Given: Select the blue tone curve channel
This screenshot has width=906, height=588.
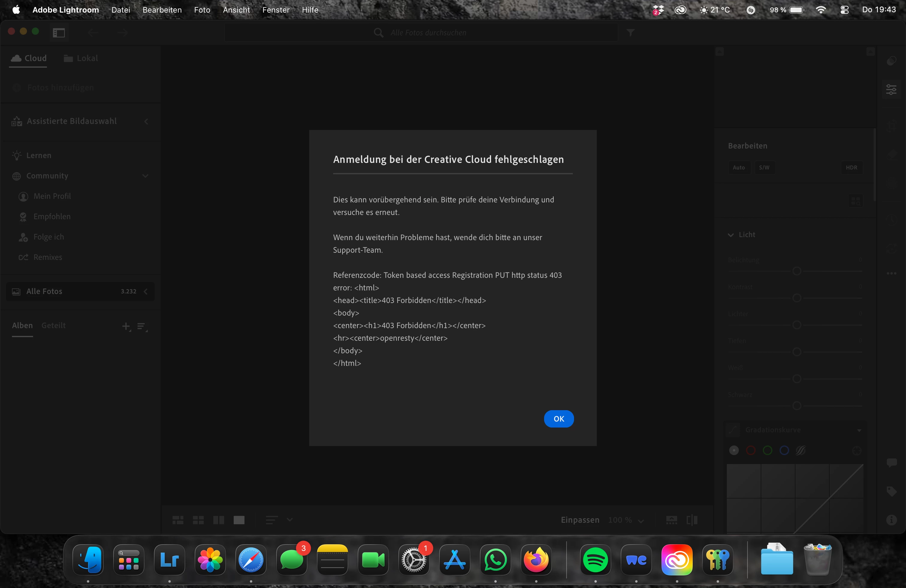Looking at the screenshot, I should click(784, 451).
